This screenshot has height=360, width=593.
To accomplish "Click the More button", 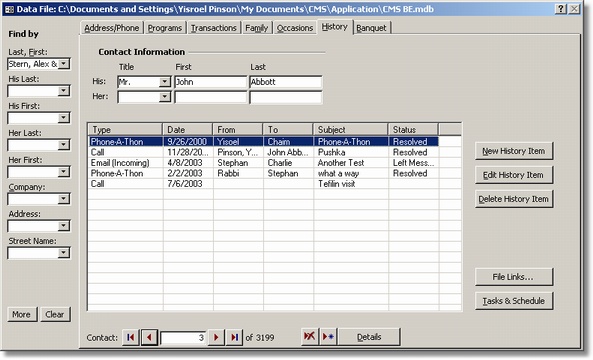I will point(22,314).
